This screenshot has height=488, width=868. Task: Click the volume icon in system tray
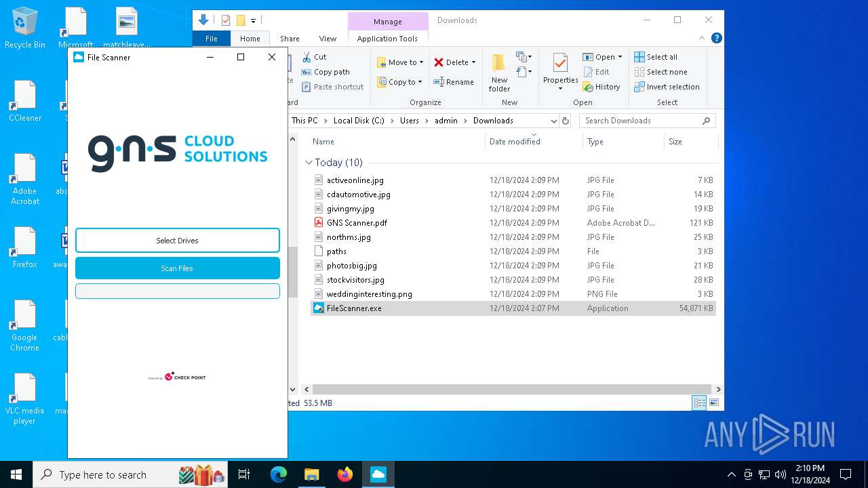click(780, 474)
